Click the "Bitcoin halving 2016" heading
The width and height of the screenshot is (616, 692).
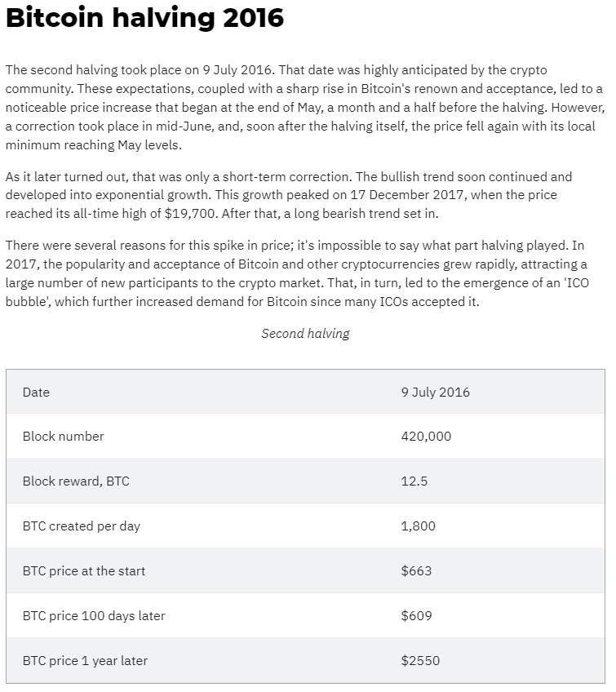[x=145, y=18]
